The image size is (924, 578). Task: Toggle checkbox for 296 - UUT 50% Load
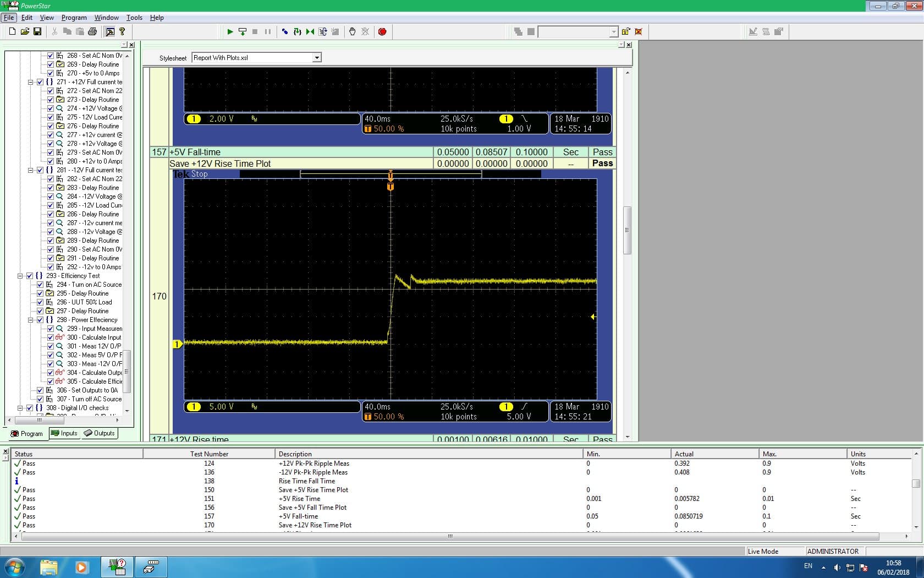pos(40,302)
